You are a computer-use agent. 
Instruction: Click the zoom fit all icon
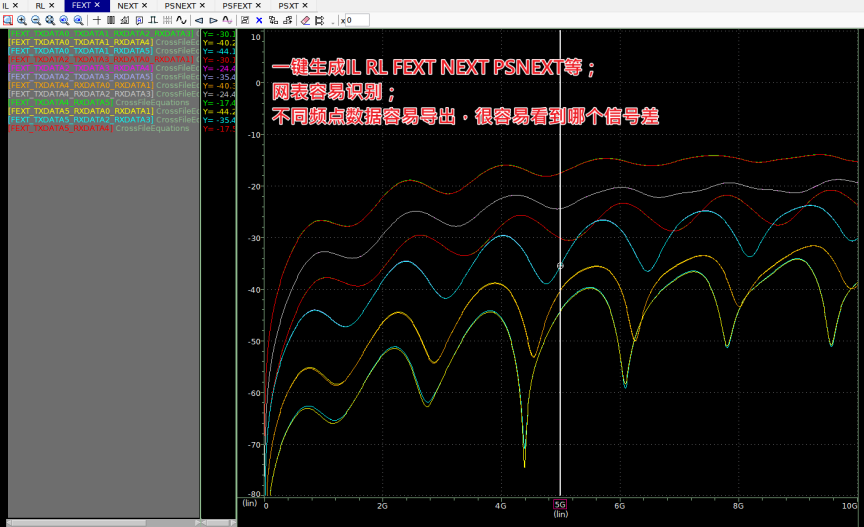pyautogui.click(x=50, y=20)
